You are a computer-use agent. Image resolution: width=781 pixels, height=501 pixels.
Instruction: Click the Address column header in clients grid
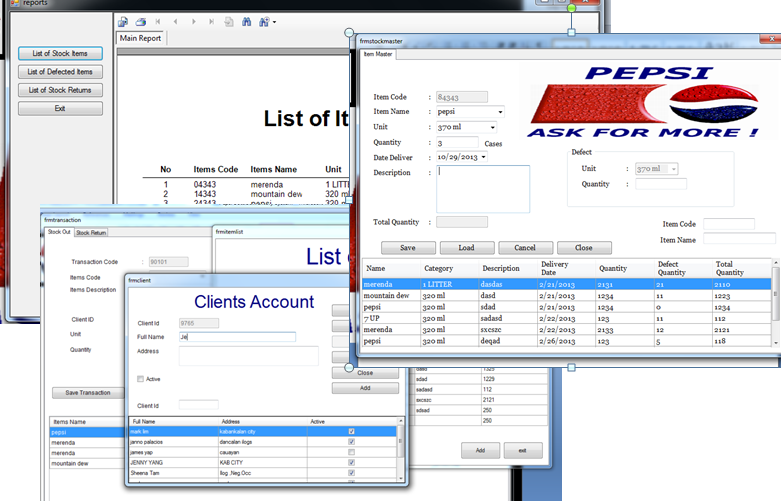pos(262,422)
